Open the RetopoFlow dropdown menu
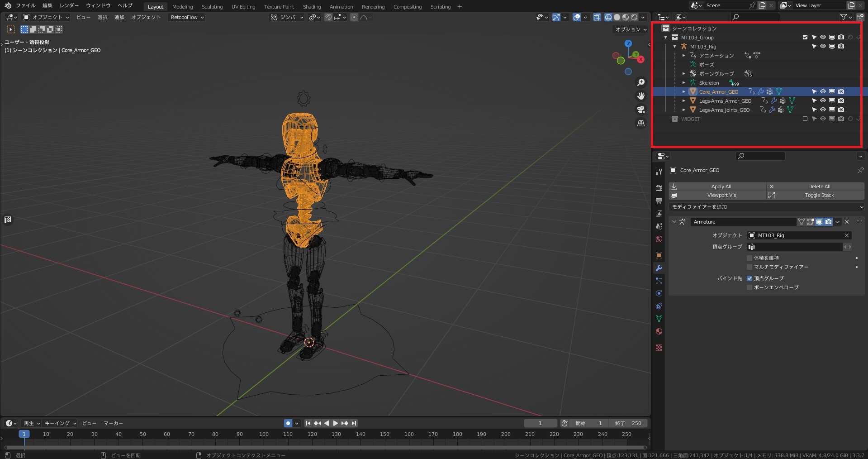The image size is (868, 459). (187, 17)
